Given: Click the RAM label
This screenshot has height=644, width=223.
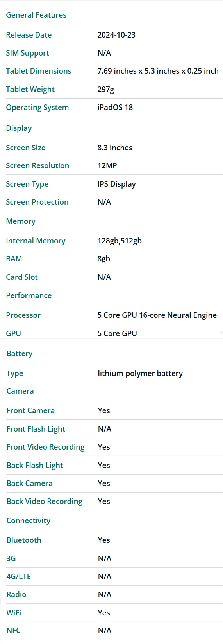Looking at the screenshot, I should pos(14,259).
